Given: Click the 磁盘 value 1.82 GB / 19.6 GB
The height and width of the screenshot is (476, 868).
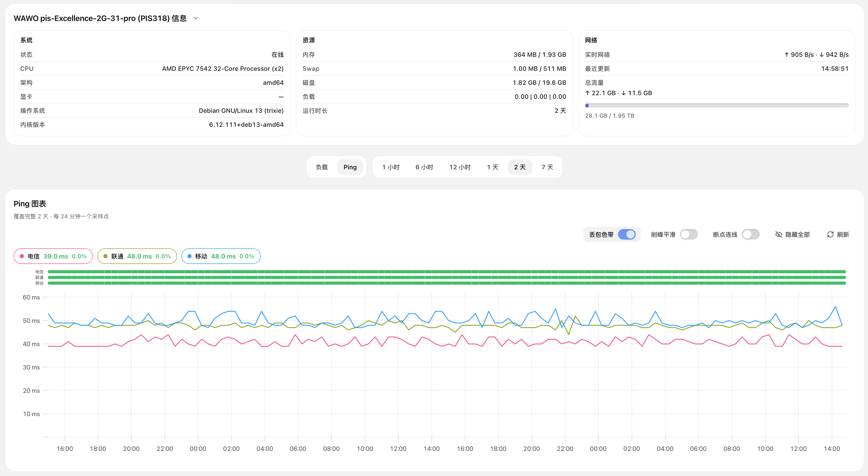Looking at the screenshot, I should tap(540, 82).
